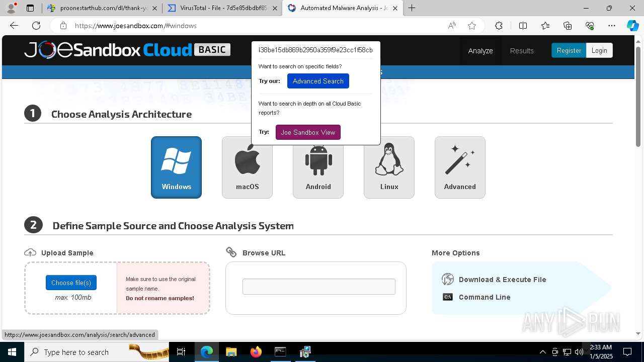Click the taskbar search box
This screenshot has height=362, width=644.
pyautogui.click(x=97, y=352)
